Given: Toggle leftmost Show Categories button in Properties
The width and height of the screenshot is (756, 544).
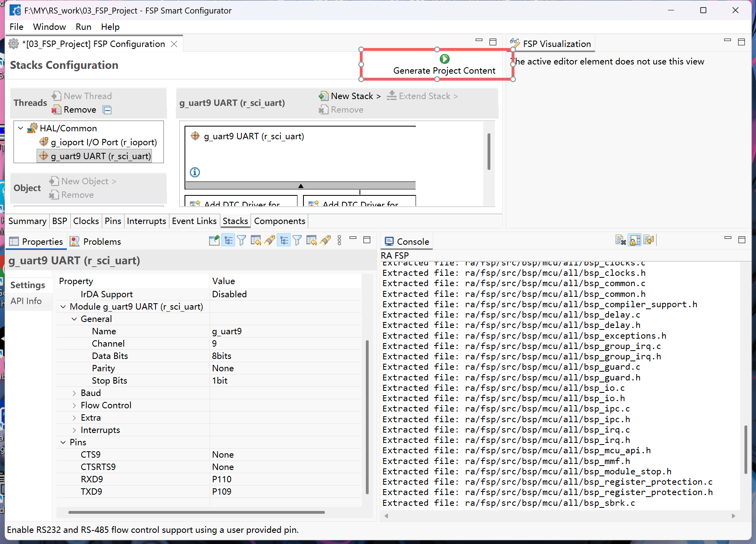Looking at the screenshot, I should (228, 240).
